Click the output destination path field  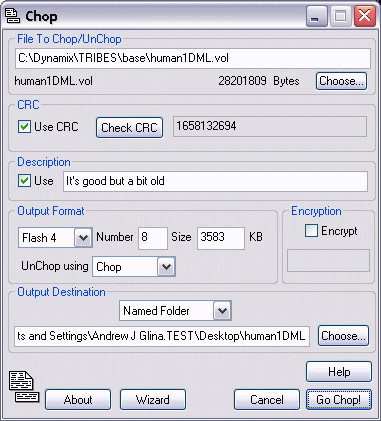[x=162, y=336]
